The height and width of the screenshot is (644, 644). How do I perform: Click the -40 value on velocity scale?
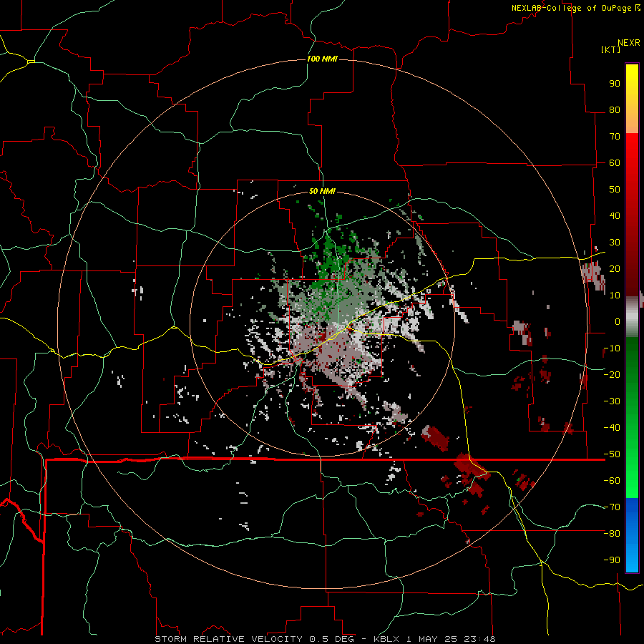click(x=612, y=428)
